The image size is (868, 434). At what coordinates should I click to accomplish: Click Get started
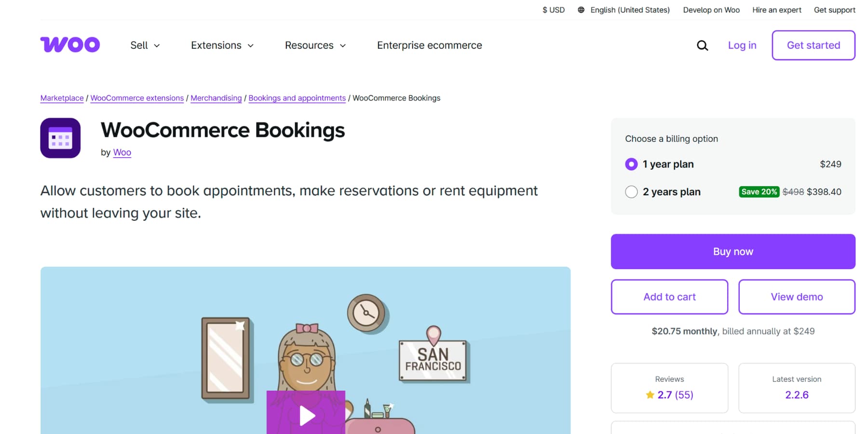[x=813, y=45]
